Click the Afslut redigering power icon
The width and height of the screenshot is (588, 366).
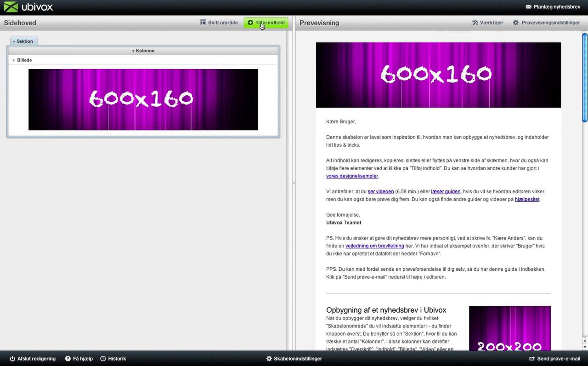click(x=12, y=359)
